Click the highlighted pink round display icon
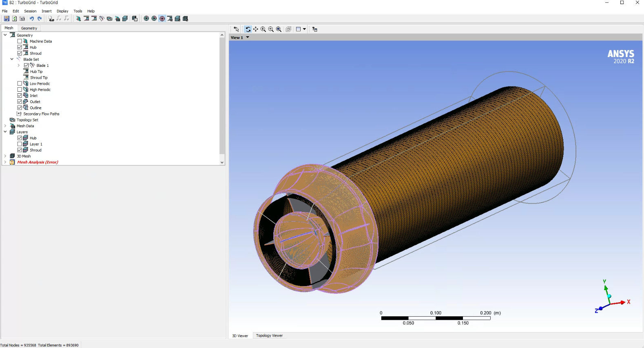Viewport: 644px width, 348px height. tap(162, 18)
